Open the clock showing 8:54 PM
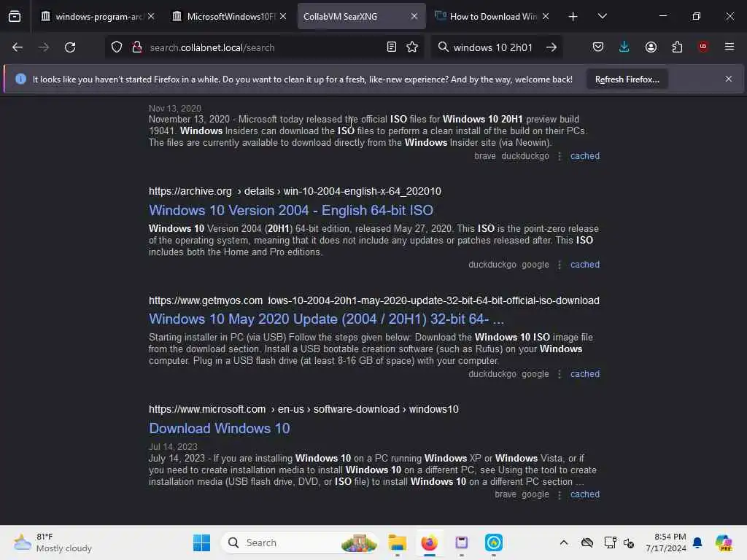Viewport: 747px width, 560px height. tap(666, 542)
